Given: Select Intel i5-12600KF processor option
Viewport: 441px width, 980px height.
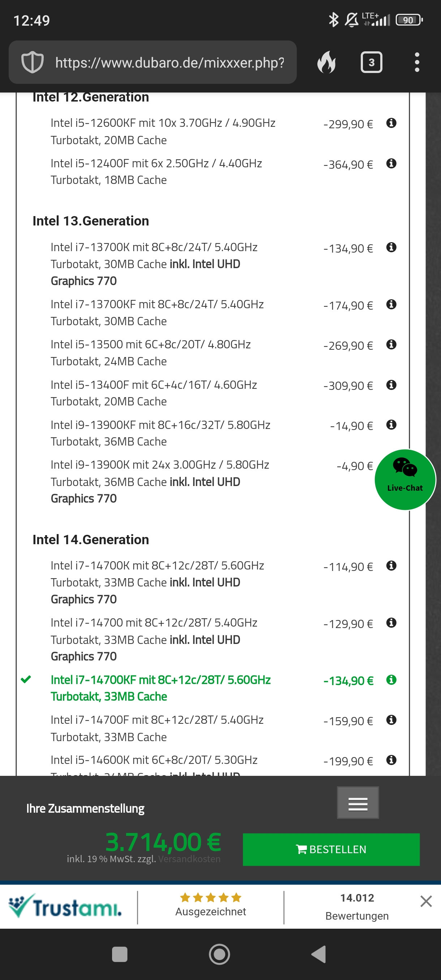Looking at the screenshot, I should coord(163,131).
